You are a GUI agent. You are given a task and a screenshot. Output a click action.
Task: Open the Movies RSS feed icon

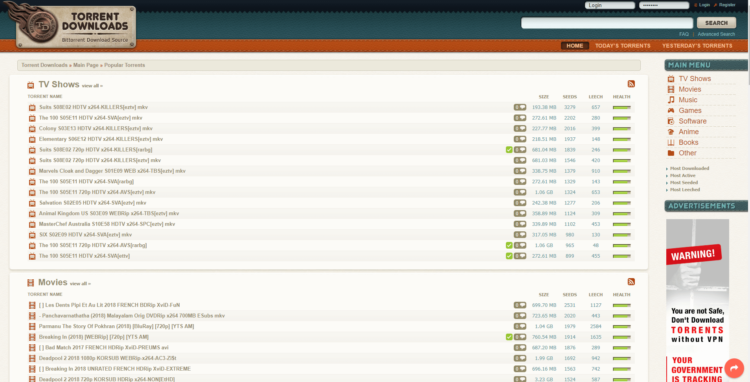(631, 282)
